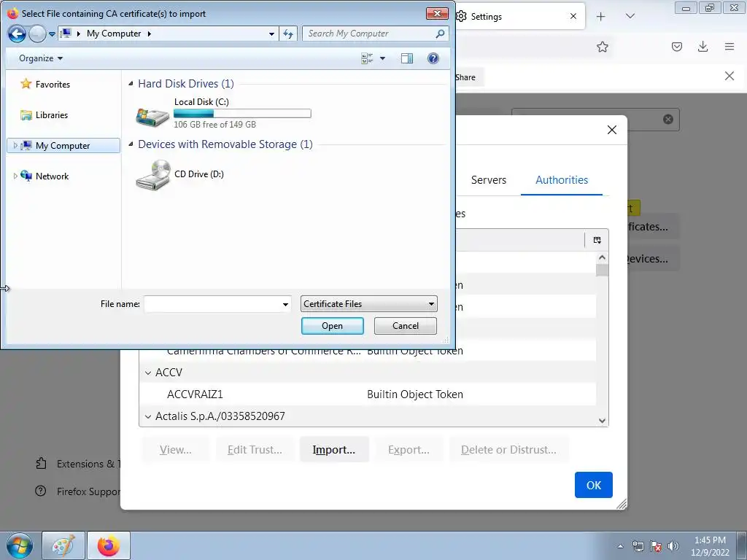Click the Local Disk C: capacity bar

click(242, 113)
